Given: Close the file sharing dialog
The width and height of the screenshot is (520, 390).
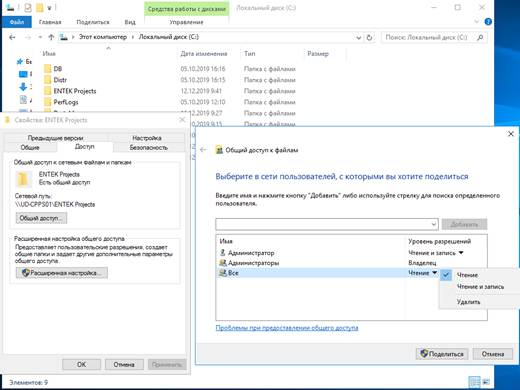Looking at the screenshot, I should pos(510,134).
